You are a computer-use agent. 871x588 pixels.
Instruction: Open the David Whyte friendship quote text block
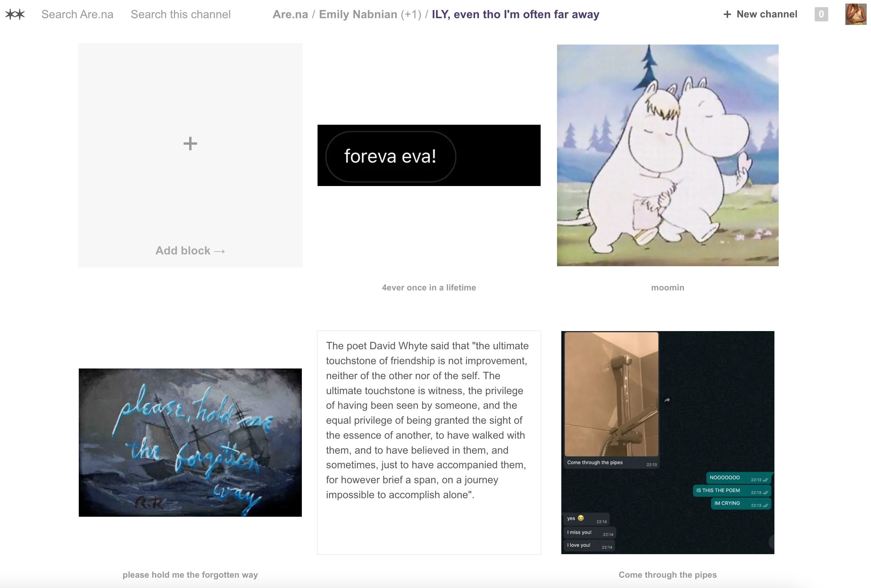(429, 442)
